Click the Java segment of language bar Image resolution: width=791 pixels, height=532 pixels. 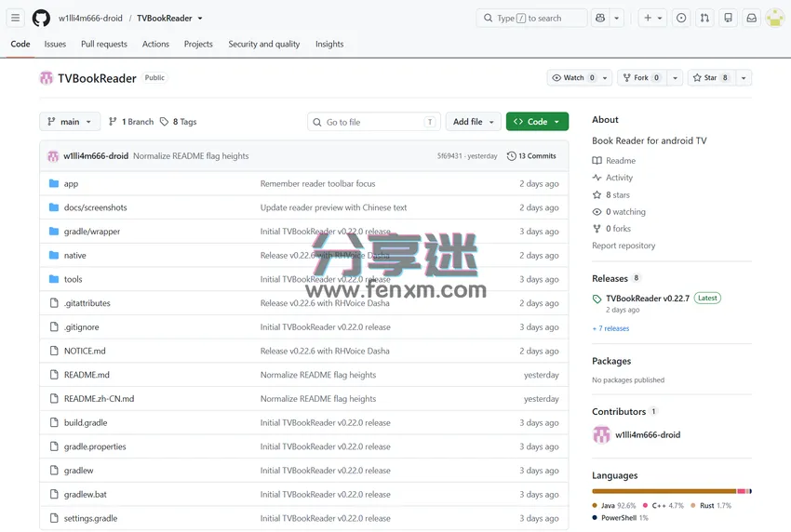point(664,491)
